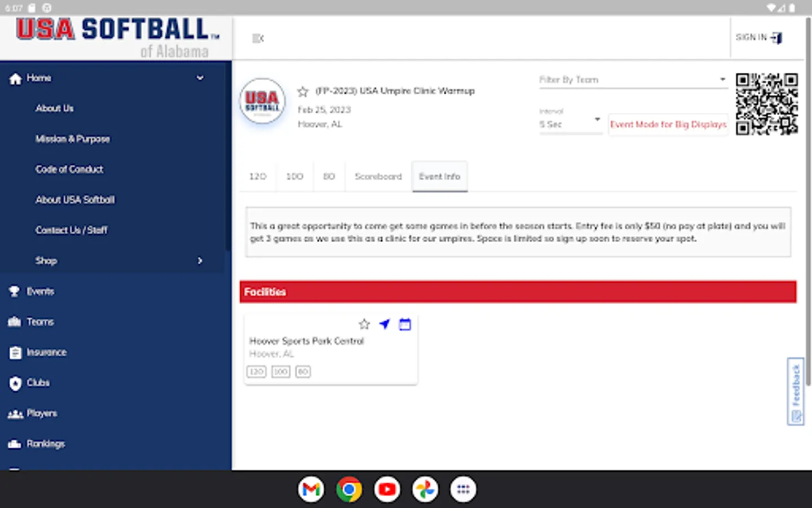Viewport: 812px width, 508px height.
Task: Click the 8O badge on facility card
Action: pyautogui.click(x=303, y=371)
